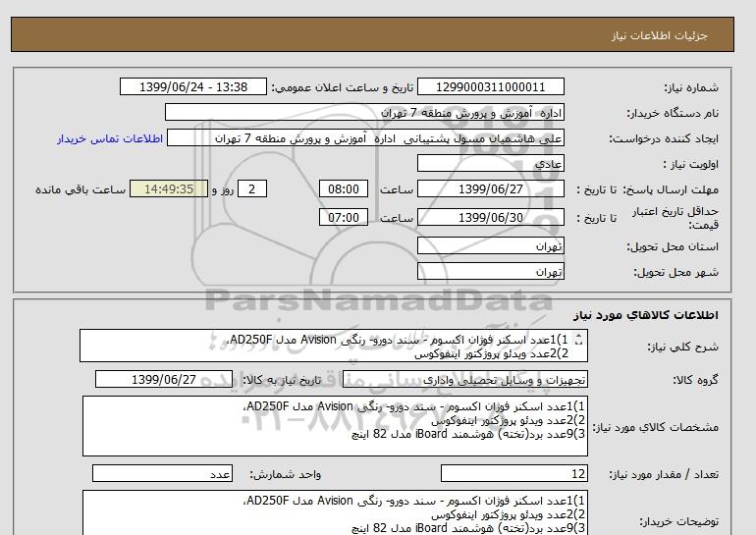Click the جزئیات اطلاعات نیاز header title

(659, 35)
